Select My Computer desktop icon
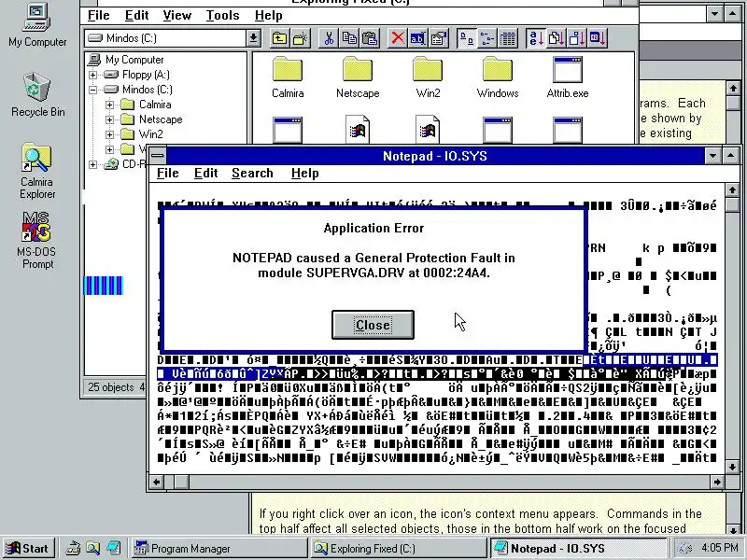747x560 pixels. 37,26
